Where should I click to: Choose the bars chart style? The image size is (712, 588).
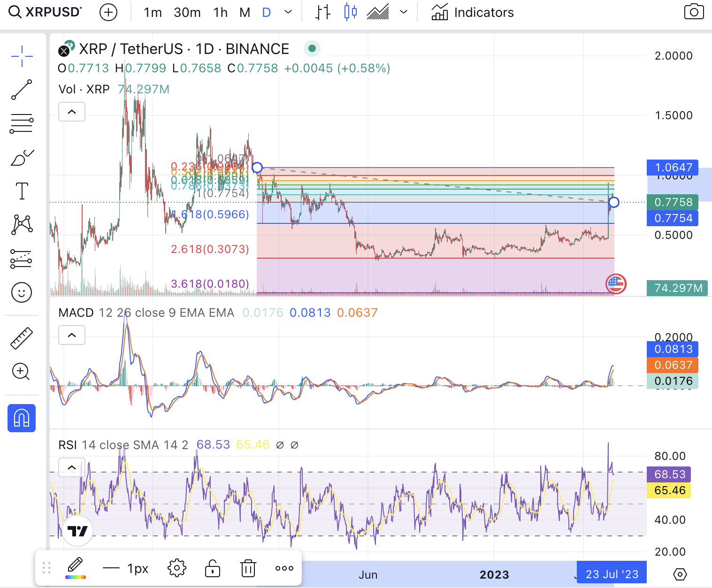click(323, 13)
